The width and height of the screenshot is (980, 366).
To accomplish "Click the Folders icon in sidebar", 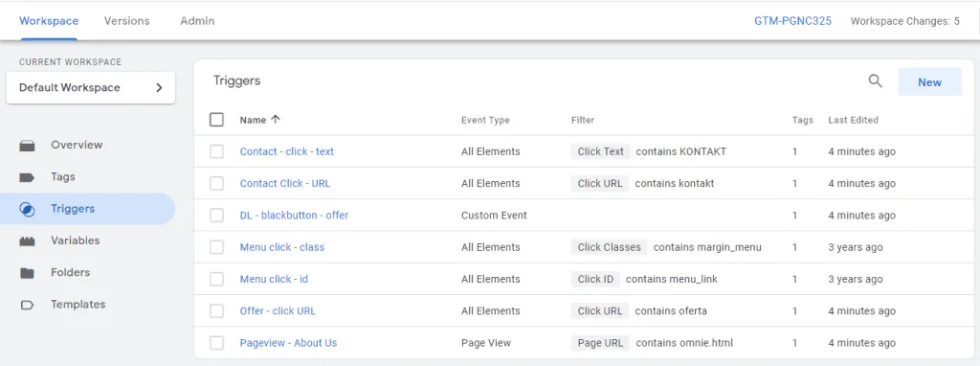I will (x=27, y=273).
